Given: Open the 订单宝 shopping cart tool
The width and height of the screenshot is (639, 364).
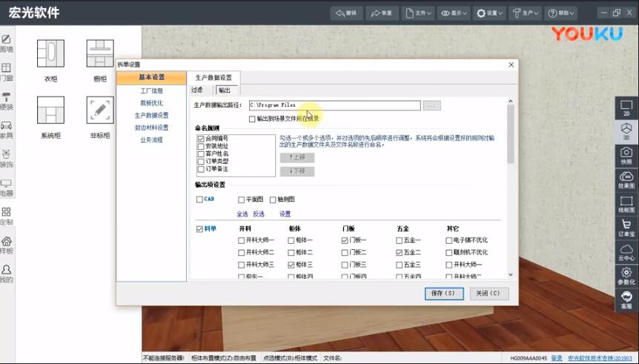Looking at the screenshot, I should [x=626, y=228].
